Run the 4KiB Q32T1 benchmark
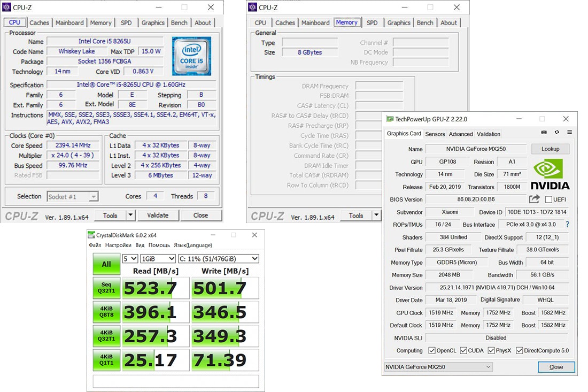Viewport: 588px width, 392px height. [106, 336]
